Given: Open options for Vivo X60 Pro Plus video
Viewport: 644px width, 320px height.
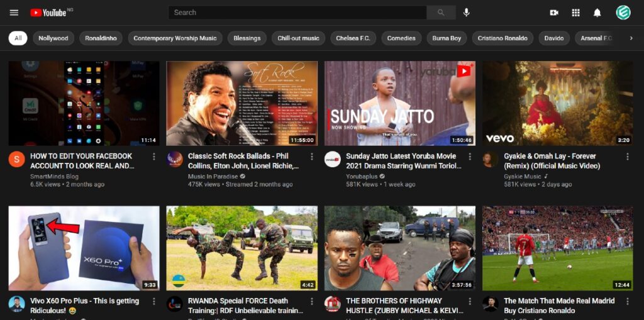Looking at the screenshot, I should coord(154,302).
